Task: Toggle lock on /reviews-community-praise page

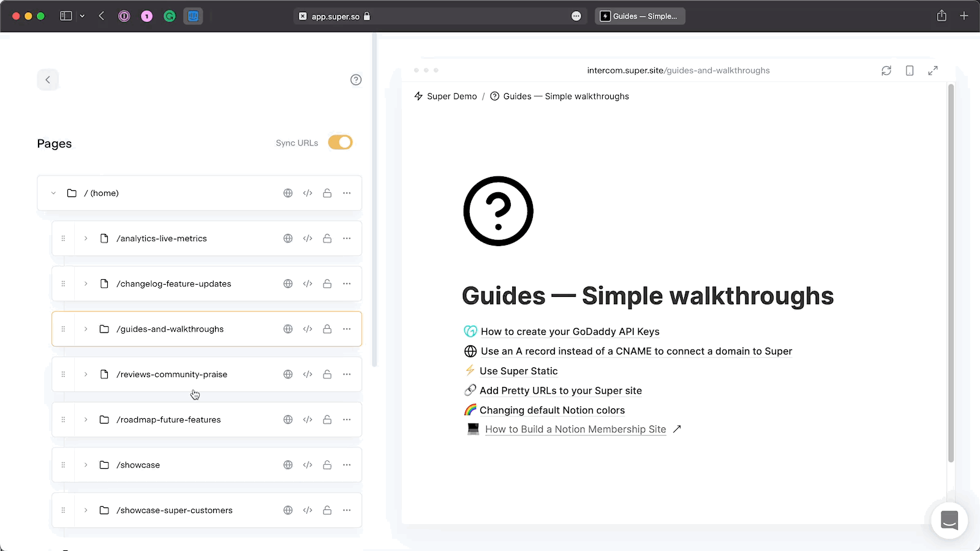Action: click(327, 375)
